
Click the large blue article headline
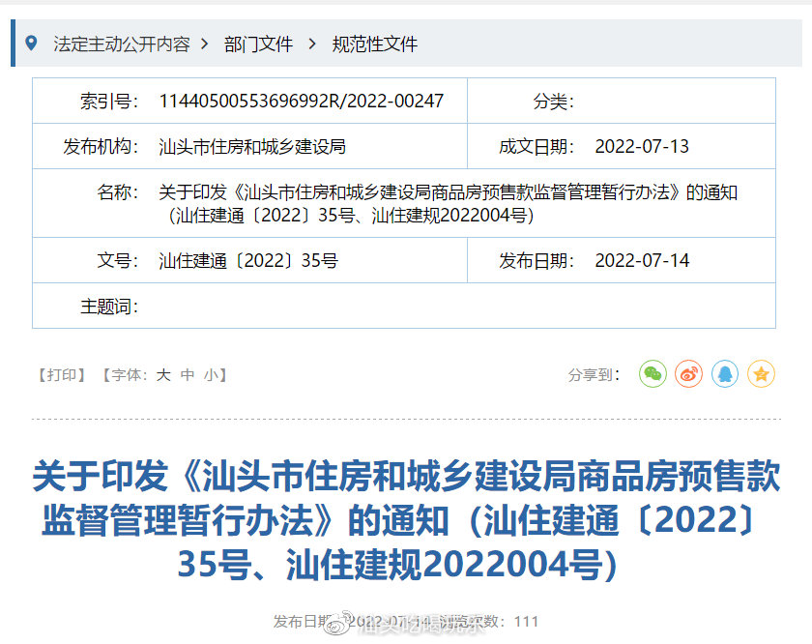406,519
